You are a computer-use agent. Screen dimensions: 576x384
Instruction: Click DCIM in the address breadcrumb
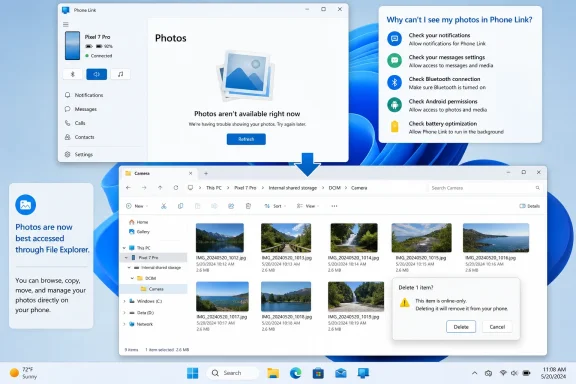click(x=334, y=188)
